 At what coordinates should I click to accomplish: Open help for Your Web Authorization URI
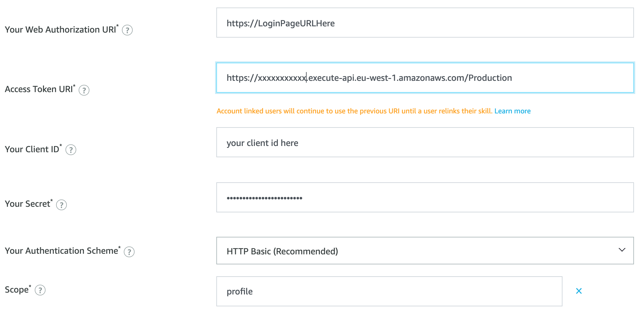click(127, 30)
